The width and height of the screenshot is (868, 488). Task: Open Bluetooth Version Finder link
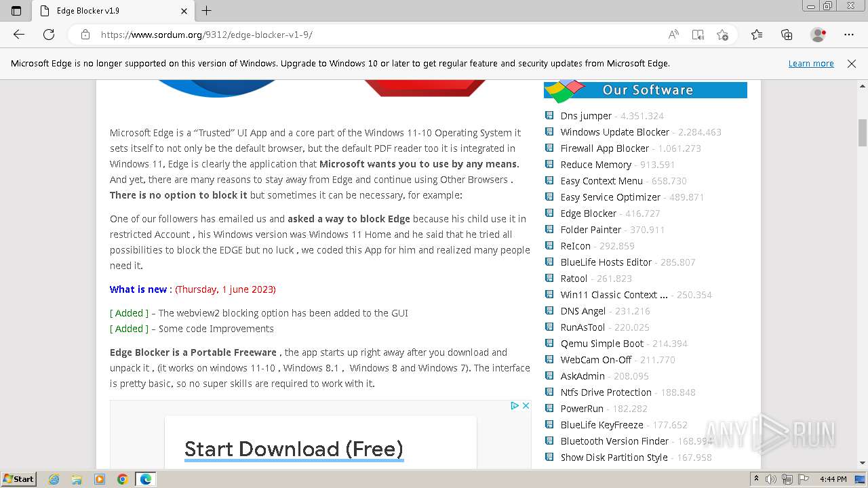coord(614,441)
